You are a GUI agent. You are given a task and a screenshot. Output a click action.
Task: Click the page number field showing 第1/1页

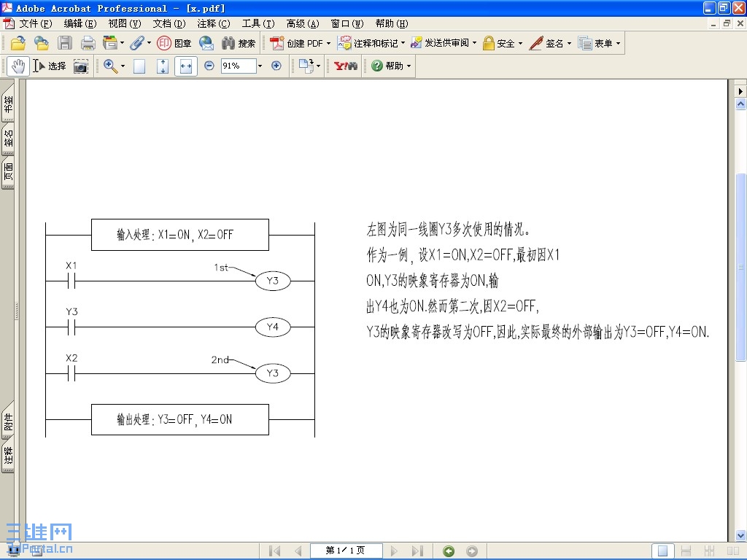click(347, 550)
